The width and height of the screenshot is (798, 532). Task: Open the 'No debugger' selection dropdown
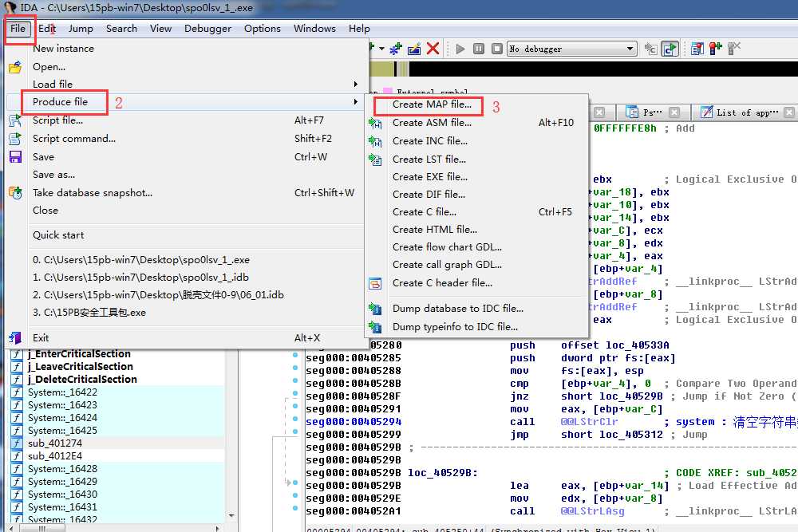pyautogui.click(x=572, y=49)
